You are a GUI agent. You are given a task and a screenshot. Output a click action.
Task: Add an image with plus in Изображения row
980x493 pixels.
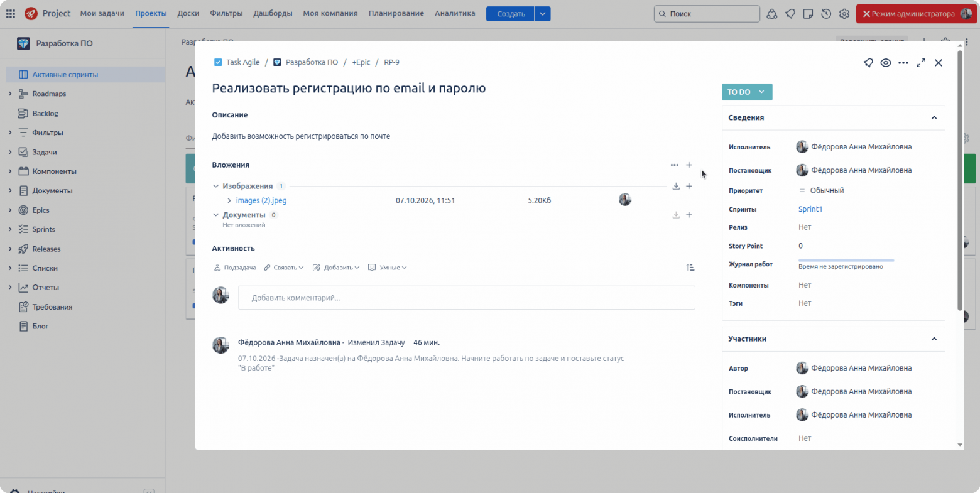[x=689, y=187]
